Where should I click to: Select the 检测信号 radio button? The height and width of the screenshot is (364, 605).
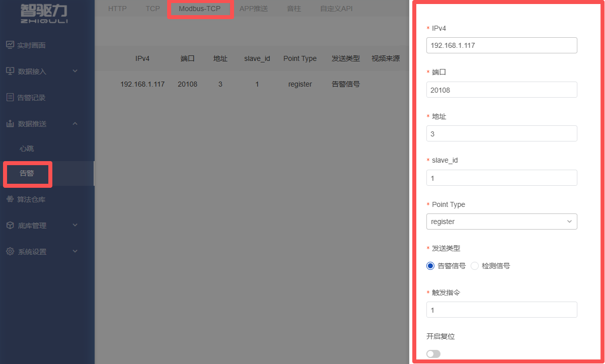click(x=475, y=266)
